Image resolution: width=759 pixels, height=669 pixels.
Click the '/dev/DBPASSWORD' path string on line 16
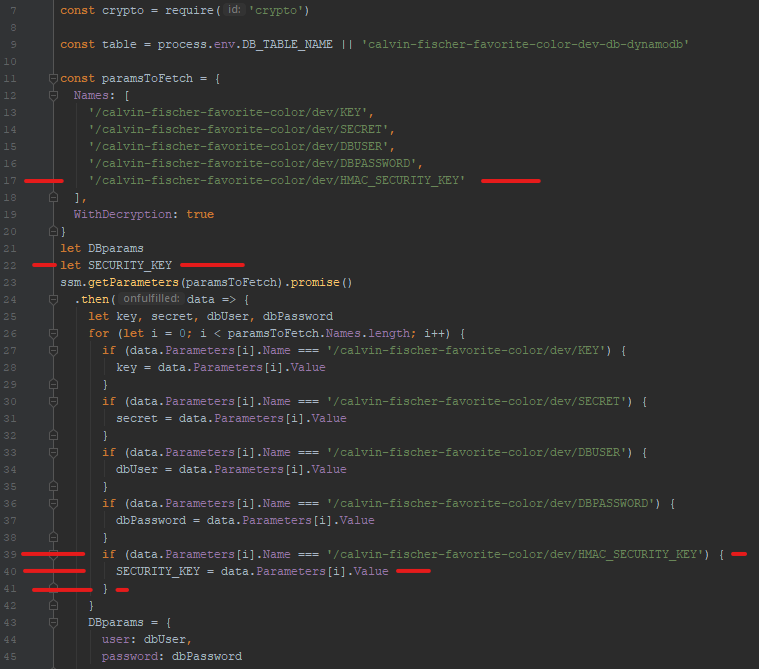[x=252, y=163]
